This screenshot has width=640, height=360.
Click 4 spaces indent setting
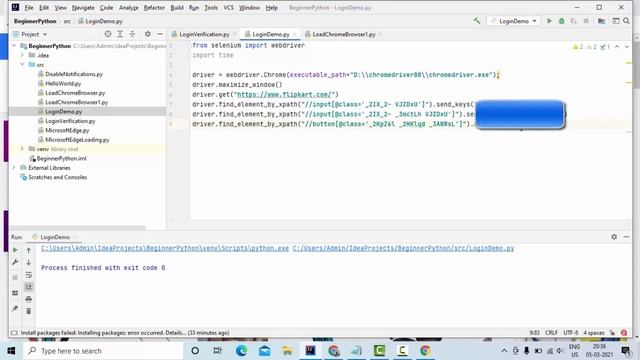pos(593,333)
